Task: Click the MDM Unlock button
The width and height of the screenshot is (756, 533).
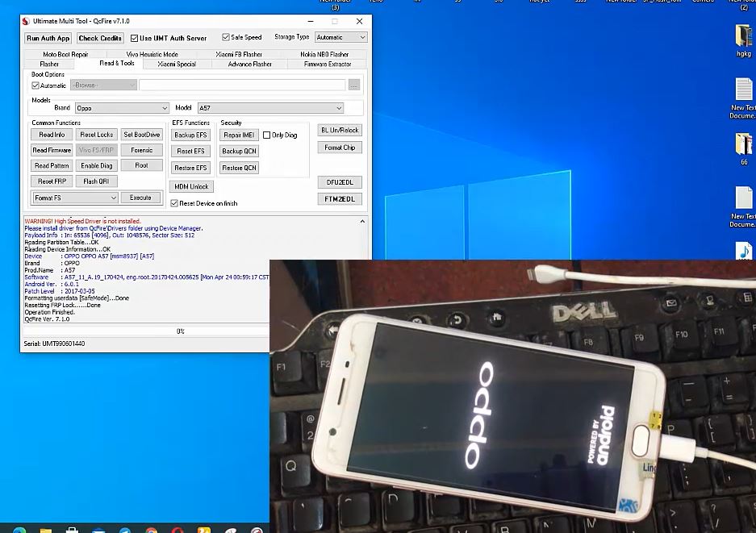Action: point(191,186)
